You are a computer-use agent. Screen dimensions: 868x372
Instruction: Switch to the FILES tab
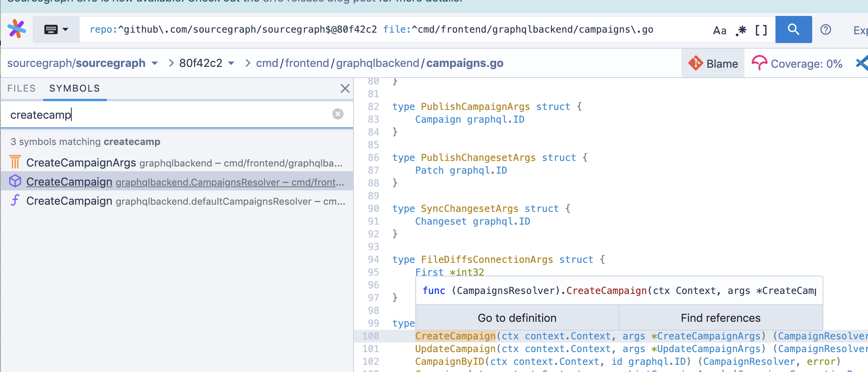pos(22,88)
